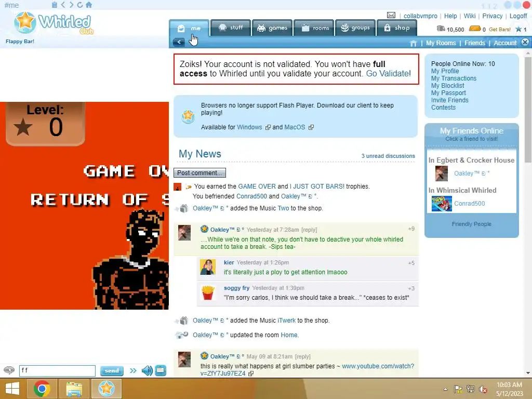Screen dimensions: 532x399
Task: Click the Friends link in blue bar
Action: 475,43
